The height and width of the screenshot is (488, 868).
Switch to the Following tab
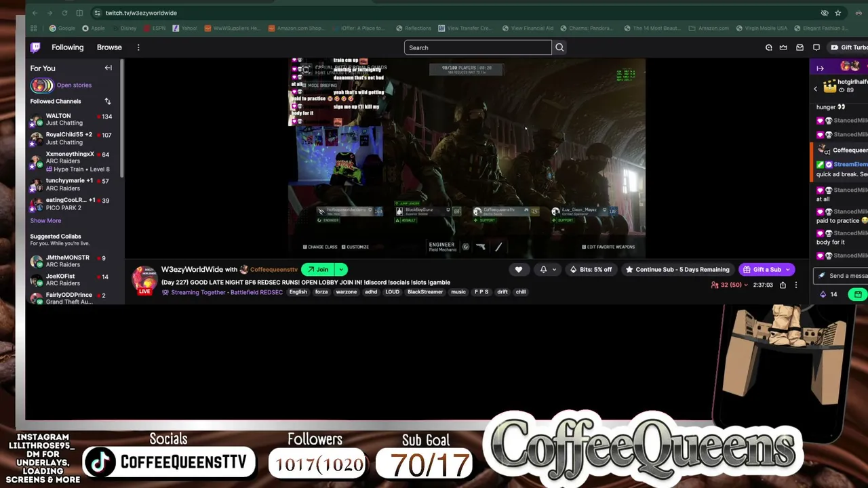tap(68, 47)
